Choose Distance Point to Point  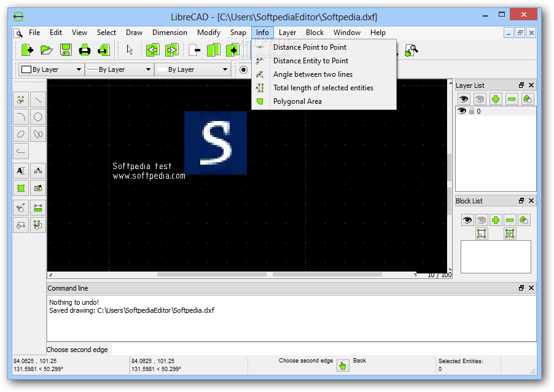click(324, 47)
